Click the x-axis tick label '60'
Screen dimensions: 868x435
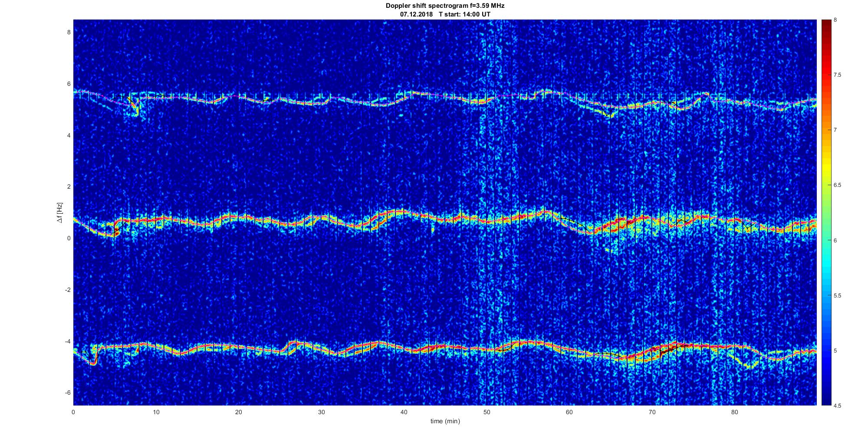tap(569, 412)
